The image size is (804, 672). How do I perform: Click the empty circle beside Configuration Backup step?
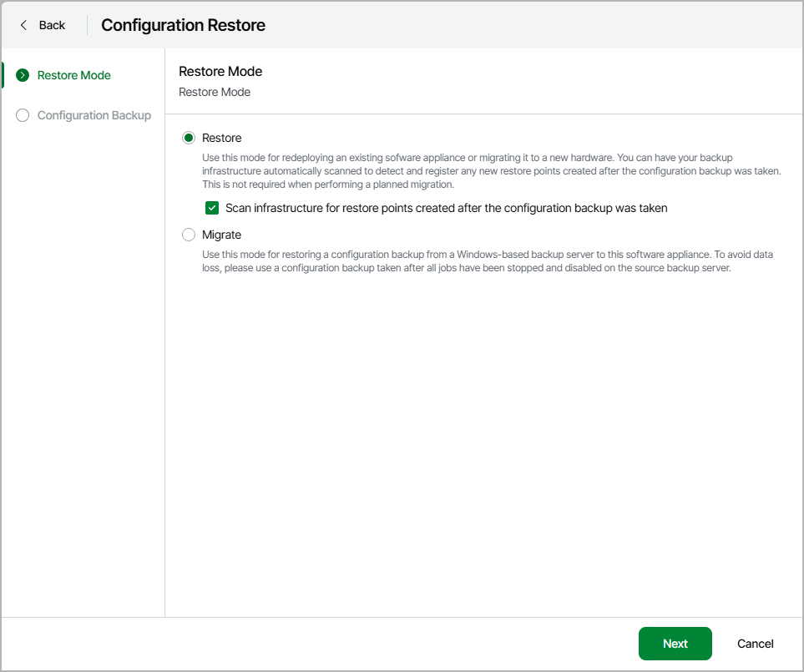click(x=23, y=115)
